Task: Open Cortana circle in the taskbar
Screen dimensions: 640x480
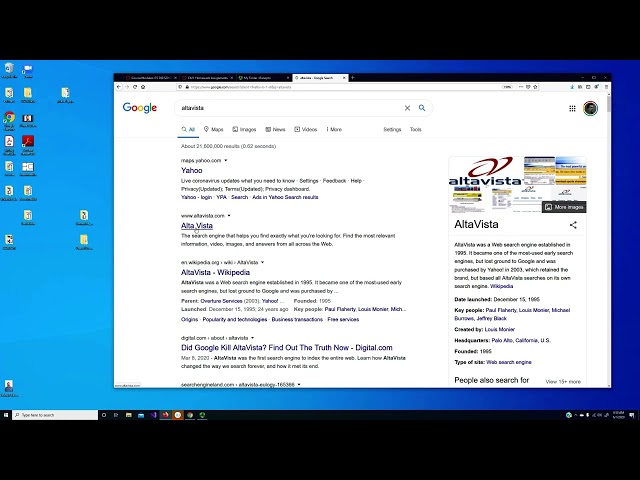Action: click(104, 415)
